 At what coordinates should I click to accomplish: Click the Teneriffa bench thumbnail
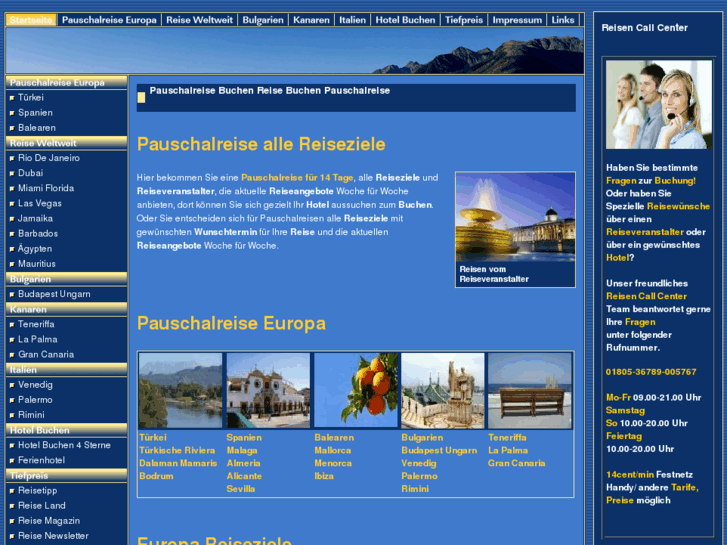pos(530,391)
